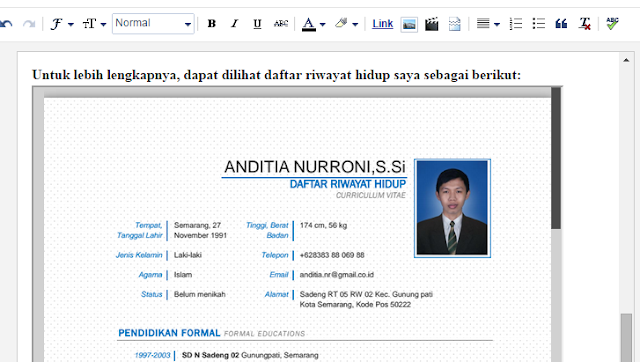
Task: Toggle bold formatting
Action: (211, 24)
